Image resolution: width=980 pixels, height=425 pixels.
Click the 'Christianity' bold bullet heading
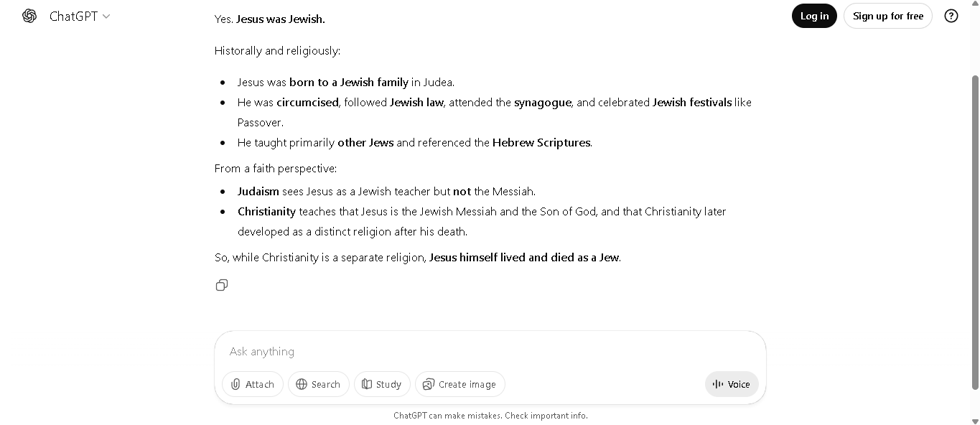tap(266, 212)
